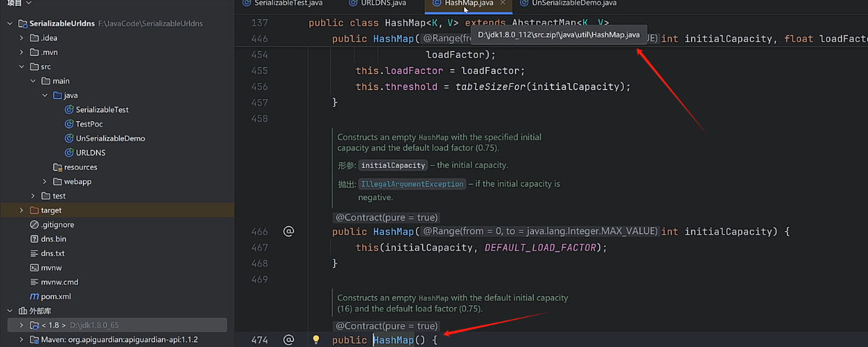Expand the JDK 1.8 library node
868x347 pixels.
(x=22, y=325)
